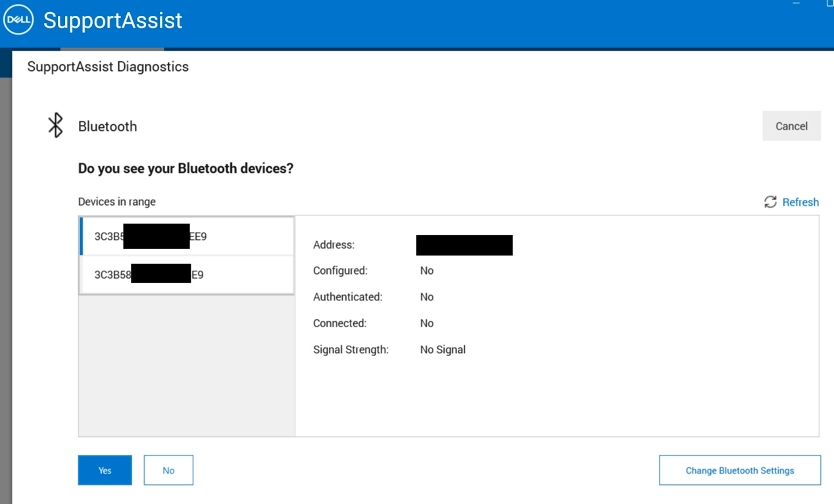This screenshot has height=504, width=834.
Task: Click the Dell logo icon
Action: [x=18, y=20]
